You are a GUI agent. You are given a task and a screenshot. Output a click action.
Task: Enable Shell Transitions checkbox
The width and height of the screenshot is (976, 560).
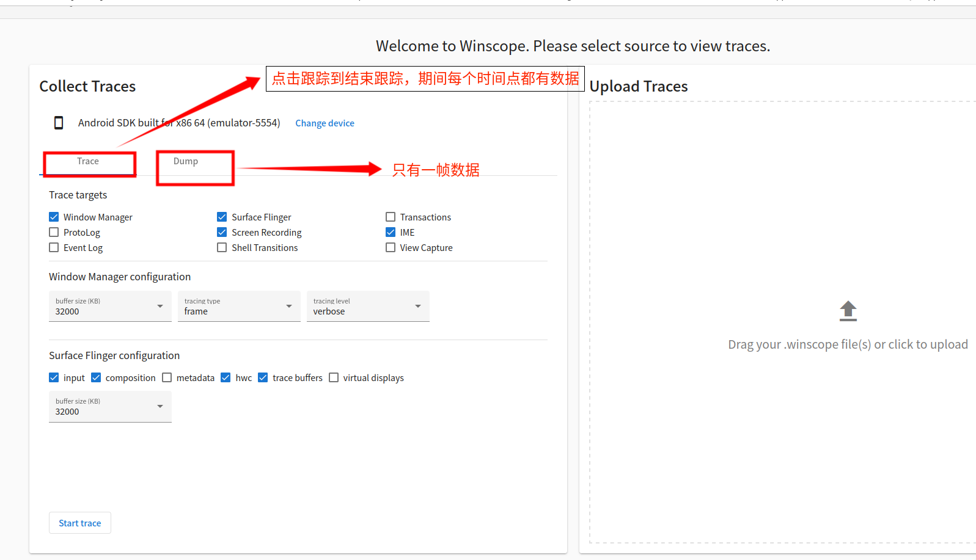coord(222,247)
